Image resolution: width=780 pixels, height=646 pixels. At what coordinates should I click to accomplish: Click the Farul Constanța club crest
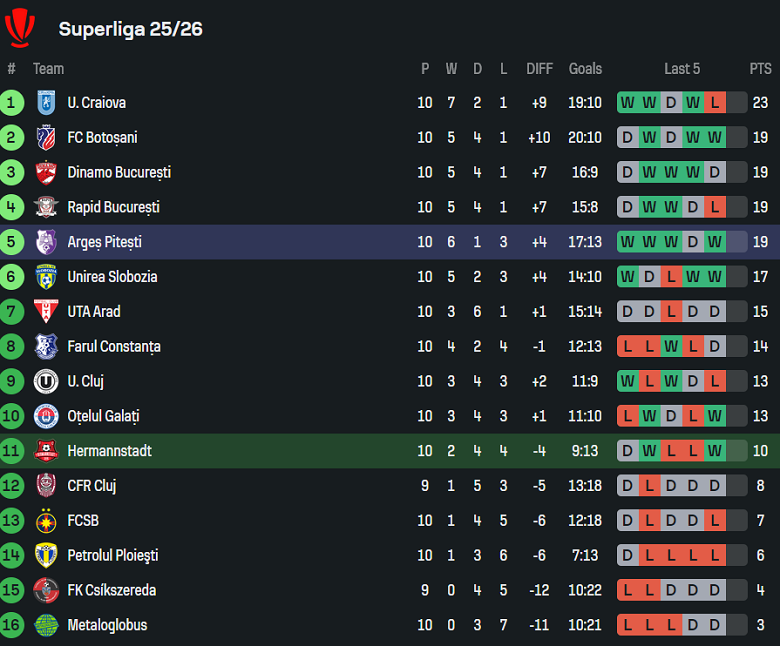point(46,346)
